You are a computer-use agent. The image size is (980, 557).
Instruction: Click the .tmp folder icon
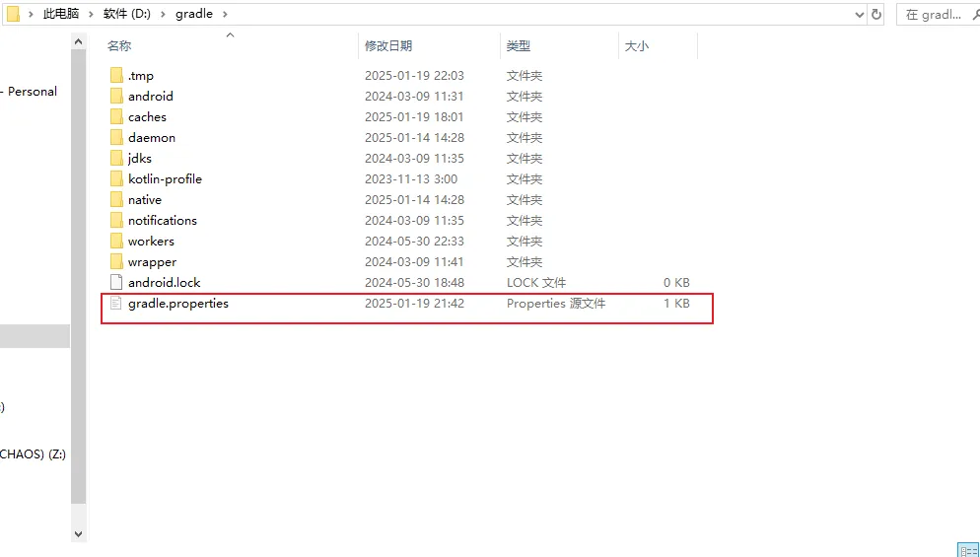click(116, 76)
